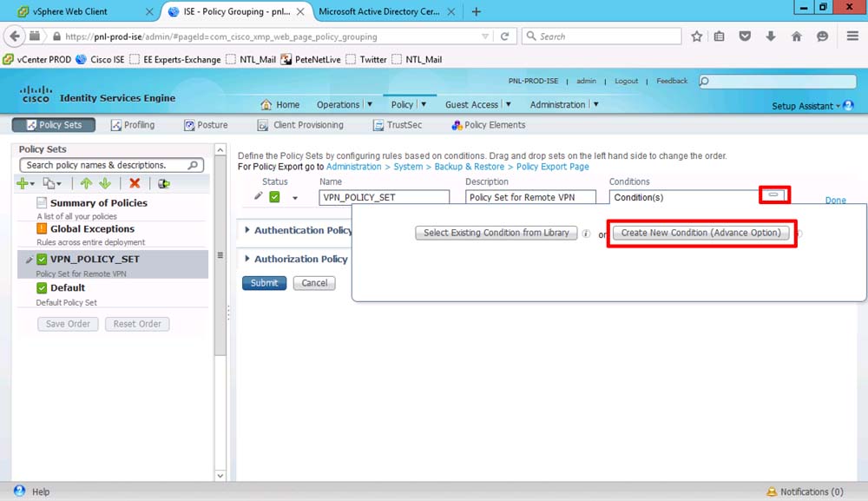Click the chat bubble icon in browser toolbar
Image resolution: width=868 pixels, height=501 pixels.
823,36
